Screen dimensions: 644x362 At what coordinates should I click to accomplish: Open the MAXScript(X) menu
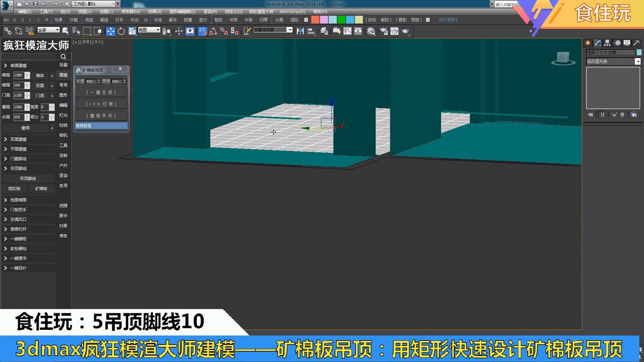pos(292,12)
